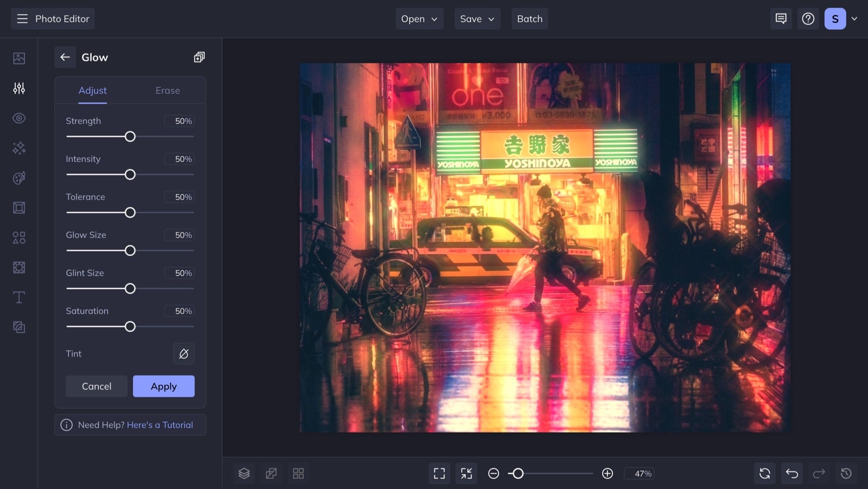Image resolution: width=868 pixels, height=489 pixels.
Task: Open the History icon at bottom right
Action: [846, 473]
